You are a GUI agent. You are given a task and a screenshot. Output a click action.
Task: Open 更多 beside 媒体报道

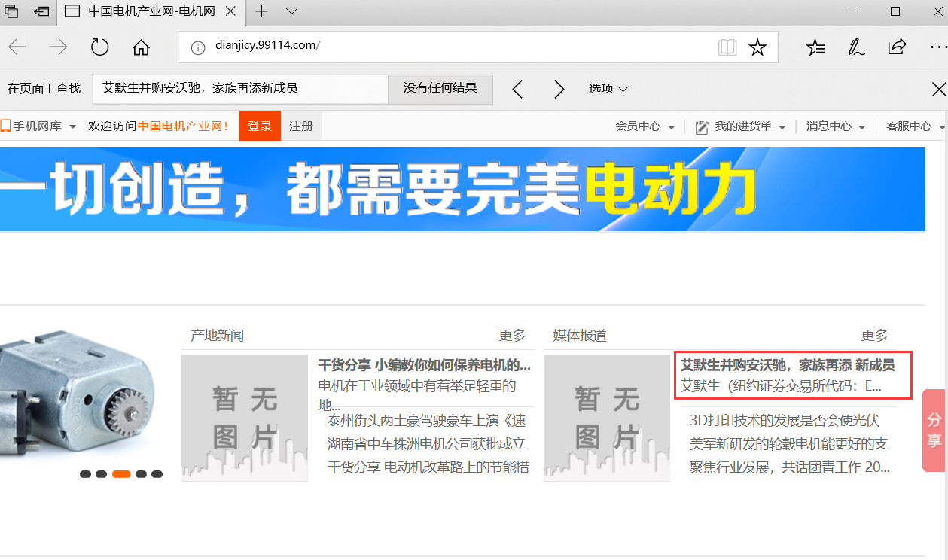[875, 336]
